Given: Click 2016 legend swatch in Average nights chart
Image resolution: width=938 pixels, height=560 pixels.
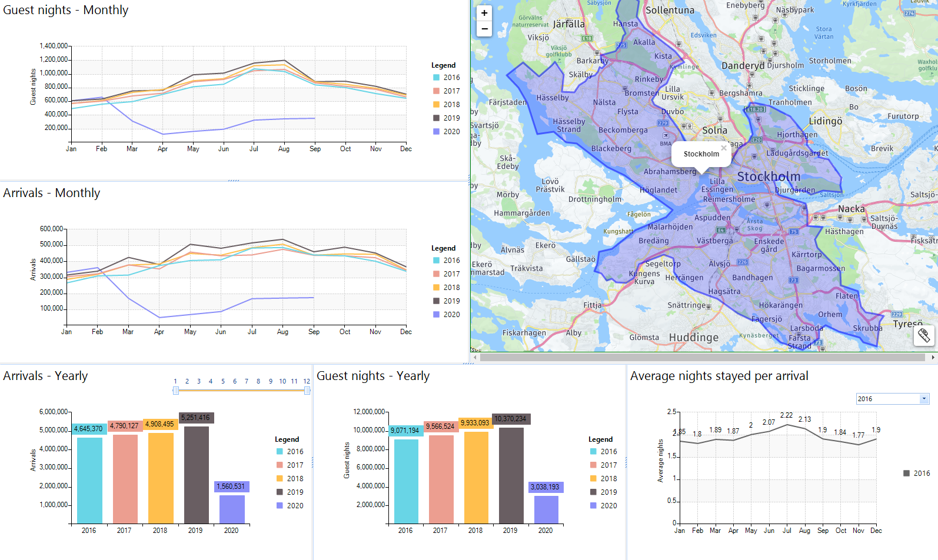Looking at the screenshot, I should click(906, 474).
